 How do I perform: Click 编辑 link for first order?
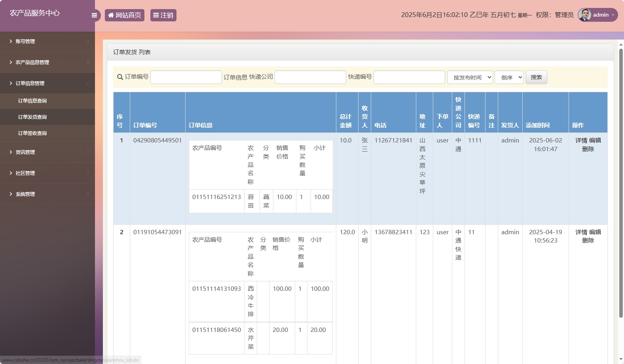595,140
